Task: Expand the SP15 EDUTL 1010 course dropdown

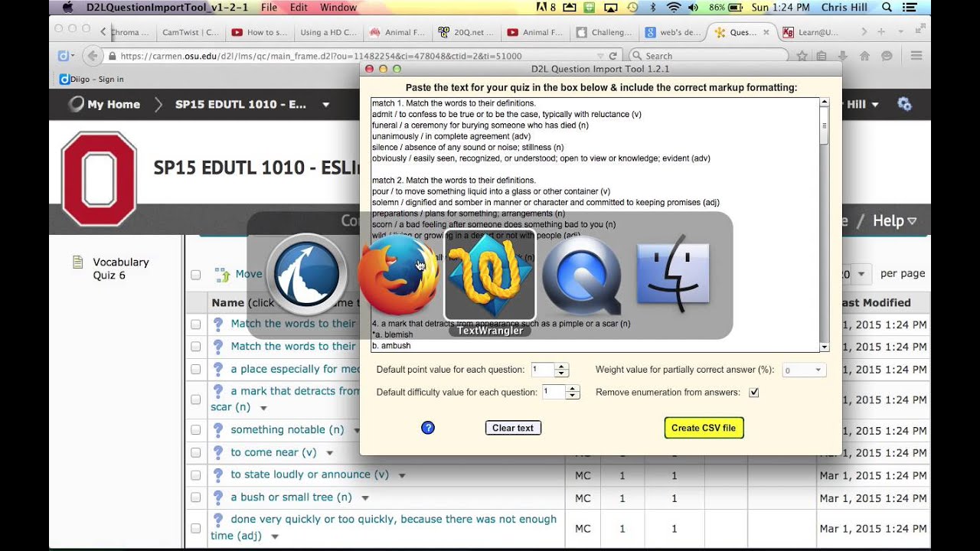Action: [x=325, y=105]
